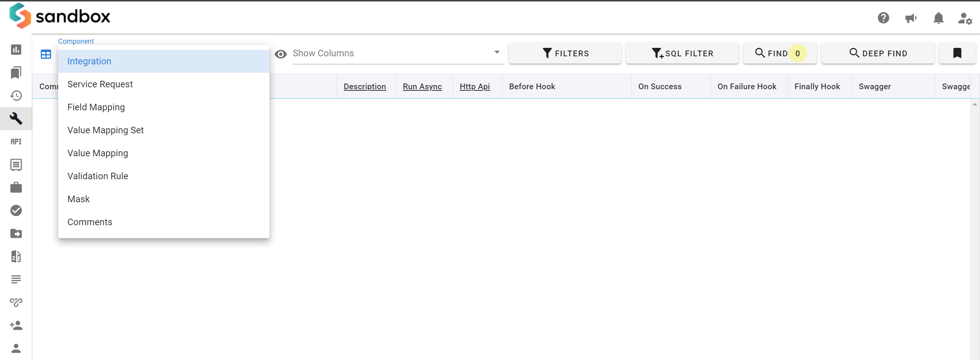Pick Value Mapping Set from dropdown

pyautogui.click(x=105, y=130)
